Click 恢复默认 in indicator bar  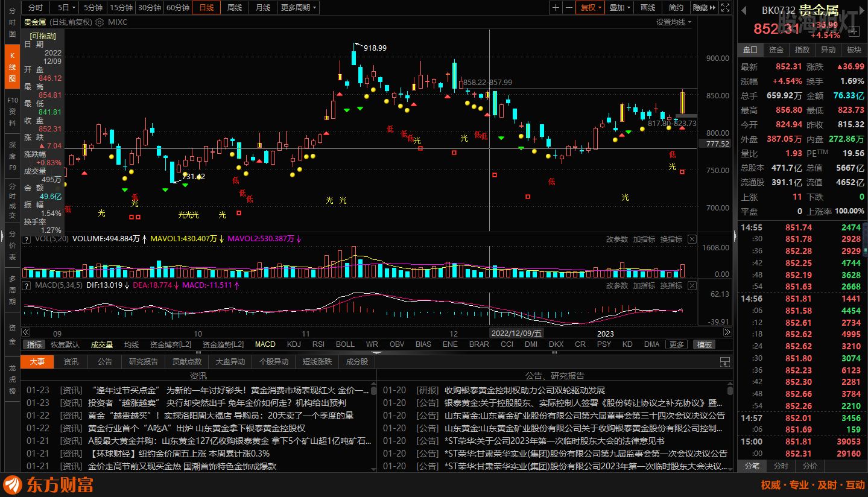65,344
